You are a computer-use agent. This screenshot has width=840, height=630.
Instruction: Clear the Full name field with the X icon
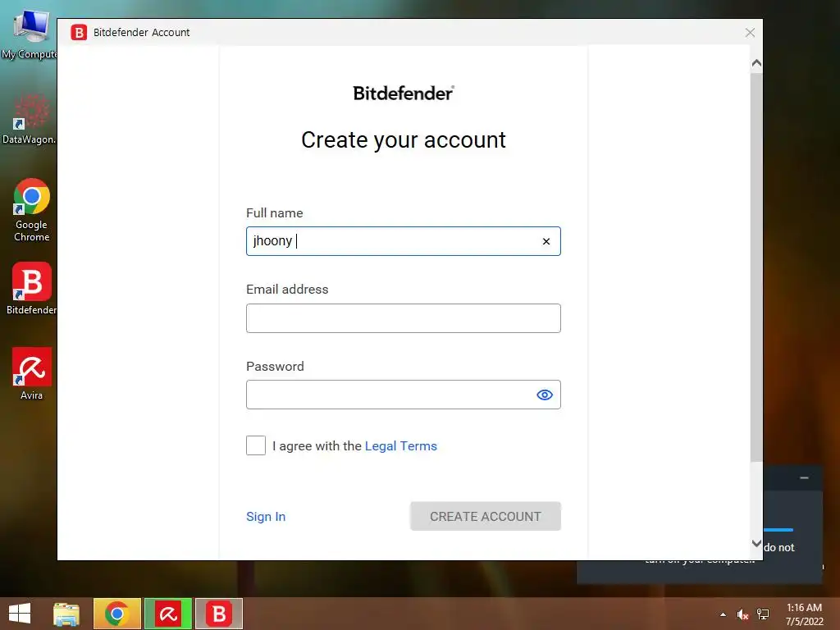pyautogui.click(x=546, y=242)
